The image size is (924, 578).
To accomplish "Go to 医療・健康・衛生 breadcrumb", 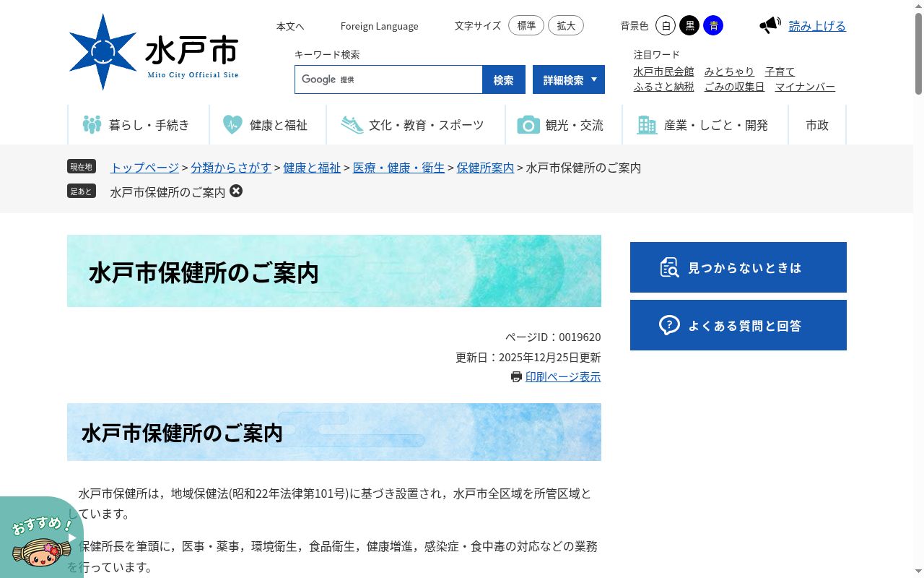I will point(398,167).
